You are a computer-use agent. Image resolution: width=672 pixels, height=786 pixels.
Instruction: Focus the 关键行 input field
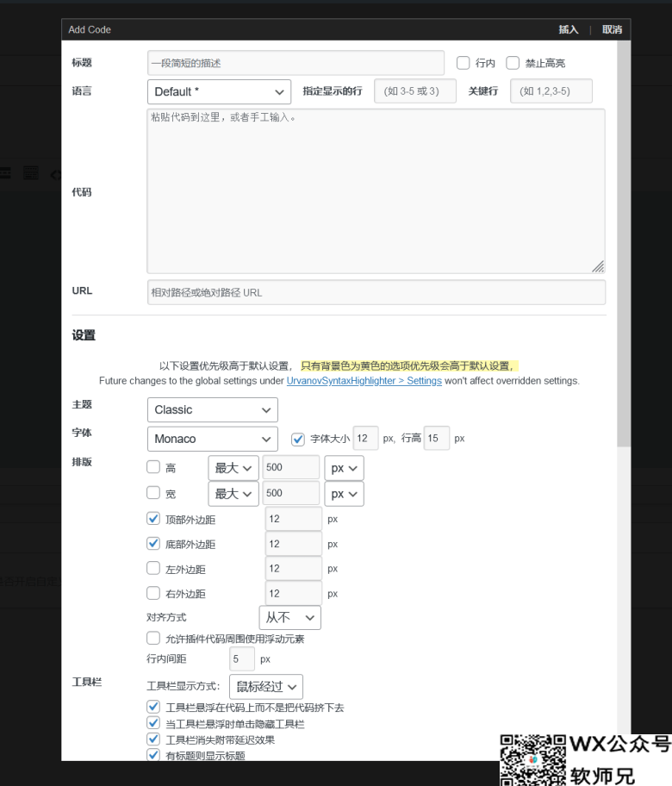click(551, 91)
